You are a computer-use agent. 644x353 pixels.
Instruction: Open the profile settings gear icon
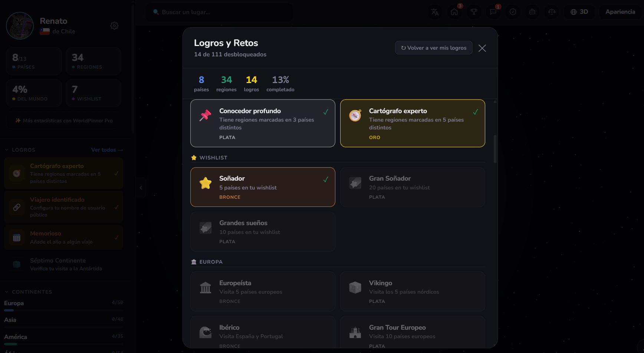point(114,26)
